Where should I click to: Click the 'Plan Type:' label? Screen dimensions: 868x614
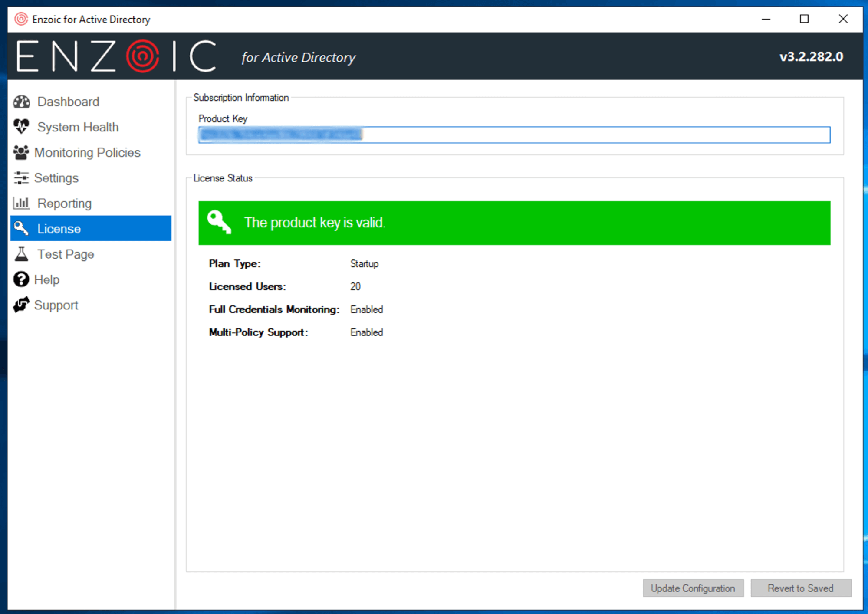point(234,264)
